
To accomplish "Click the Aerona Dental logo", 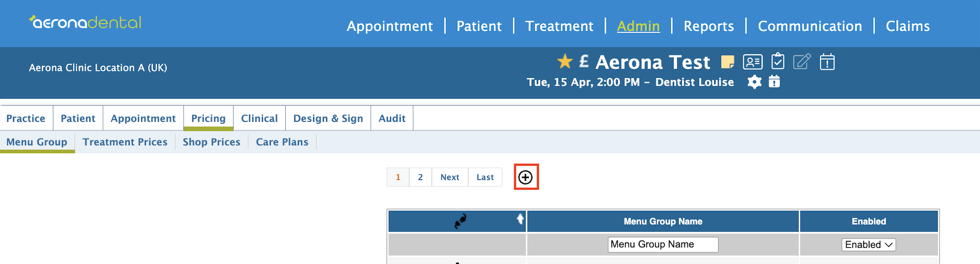I will (x=85, y=22).
